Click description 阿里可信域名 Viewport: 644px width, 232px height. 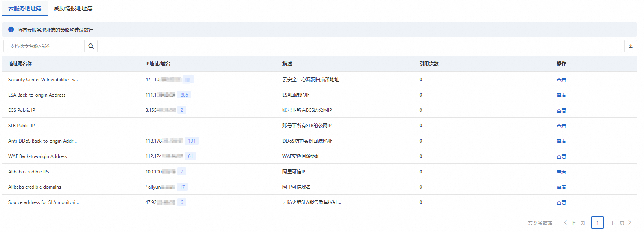297,187
